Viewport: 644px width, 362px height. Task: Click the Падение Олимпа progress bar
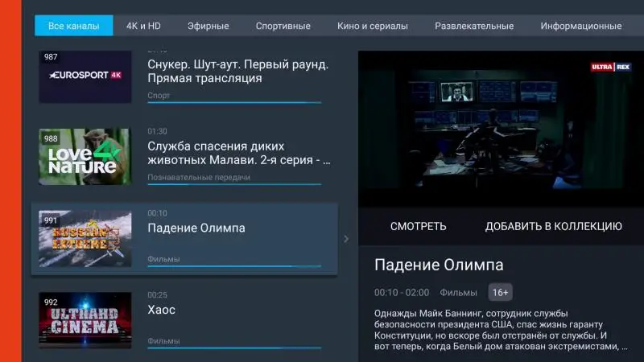pyautogui.click(x=234, y=266)
